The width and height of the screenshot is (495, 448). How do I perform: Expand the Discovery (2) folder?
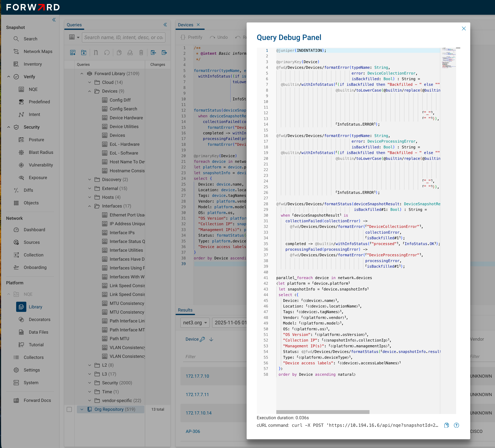point(90,180)
